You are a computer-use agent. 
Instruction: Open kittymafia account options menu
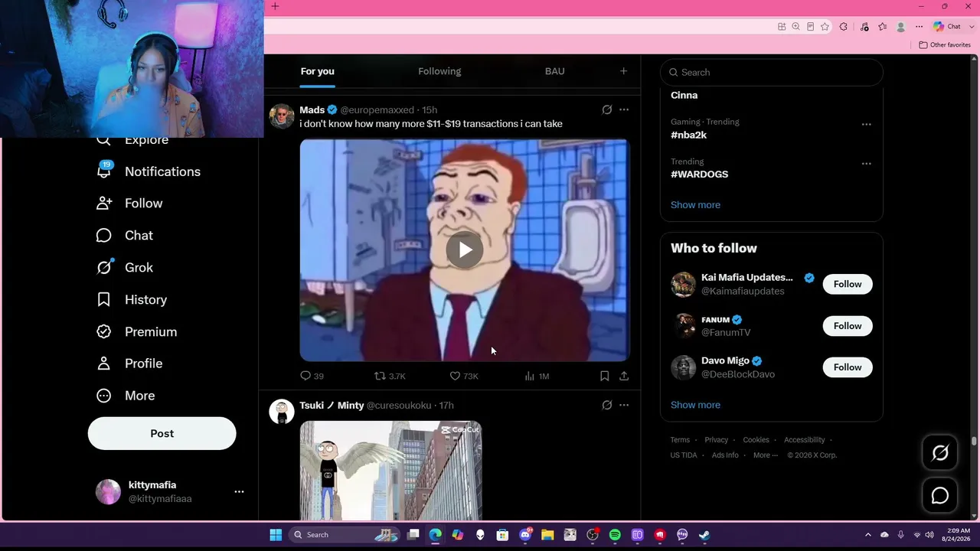[239, 492]
